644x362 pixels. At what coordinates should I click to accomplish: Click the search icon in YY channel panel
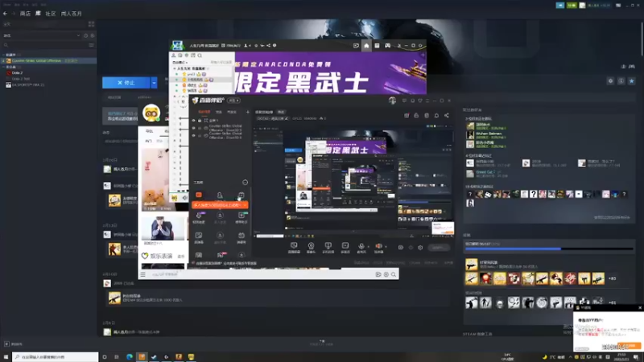pyautogui.click(x=200, y=55)
